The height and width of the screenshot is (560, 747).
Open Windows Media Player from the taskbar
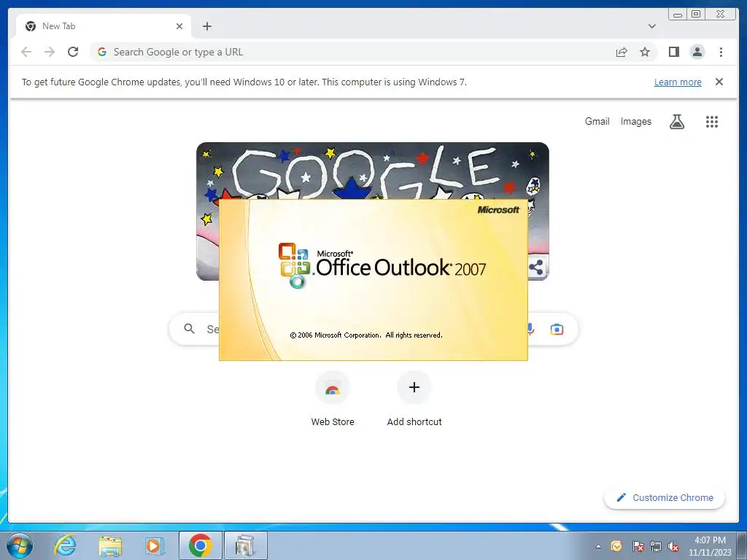(154, 545)
